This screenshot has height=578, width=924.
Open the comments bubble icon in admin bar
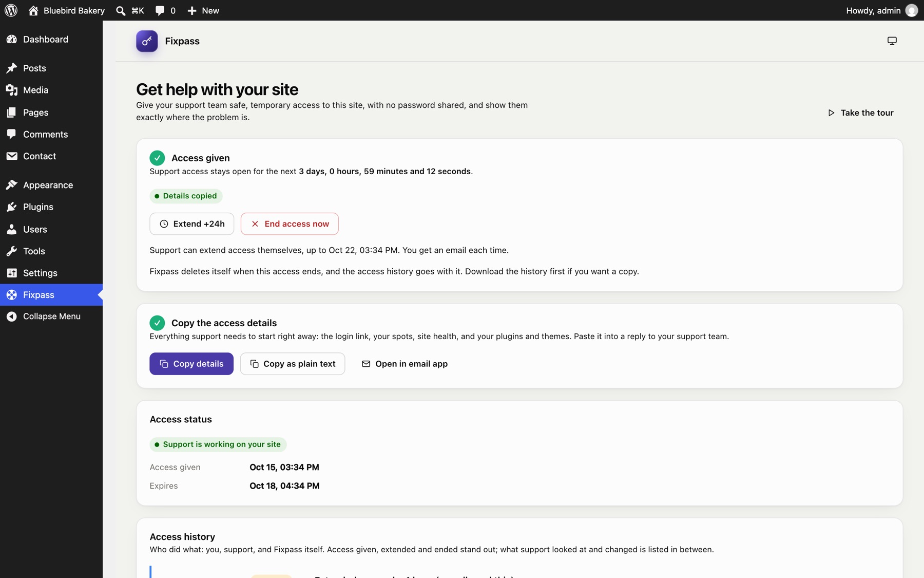(160, 10)
